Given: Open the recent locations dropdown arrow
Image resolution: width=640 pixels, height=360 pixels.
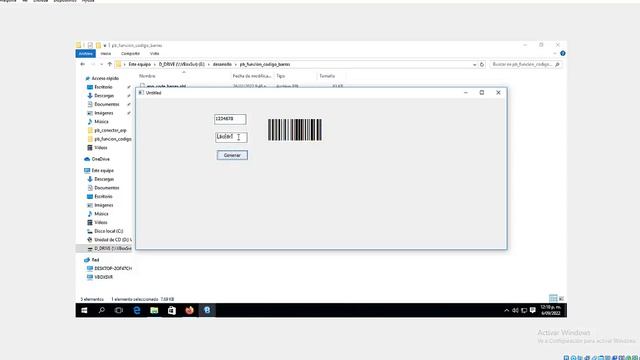Looking at the screenshot, I should pyautogui.click(x=101, y=64).
